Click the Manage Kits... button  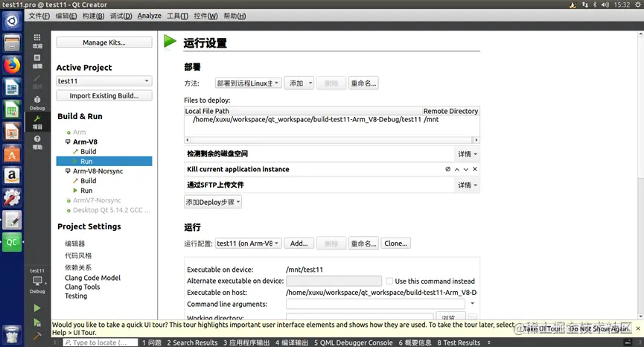(104, 42)
